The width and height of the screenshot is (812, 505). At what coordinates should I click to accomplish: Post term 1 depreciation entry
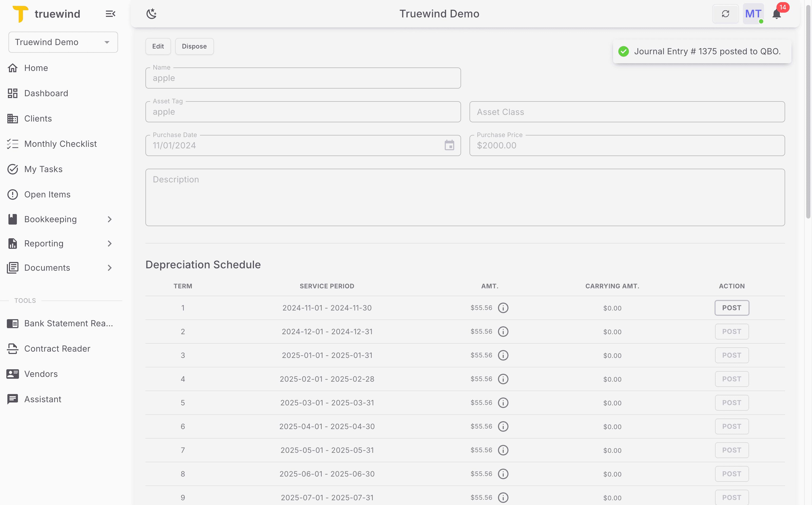pos(732,308)
